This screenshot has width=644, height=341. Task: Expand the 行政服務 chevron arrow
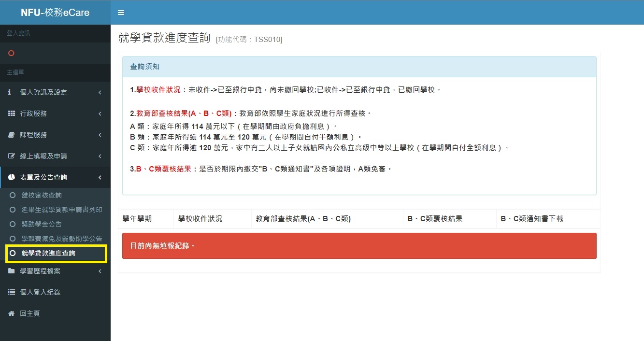100,114
